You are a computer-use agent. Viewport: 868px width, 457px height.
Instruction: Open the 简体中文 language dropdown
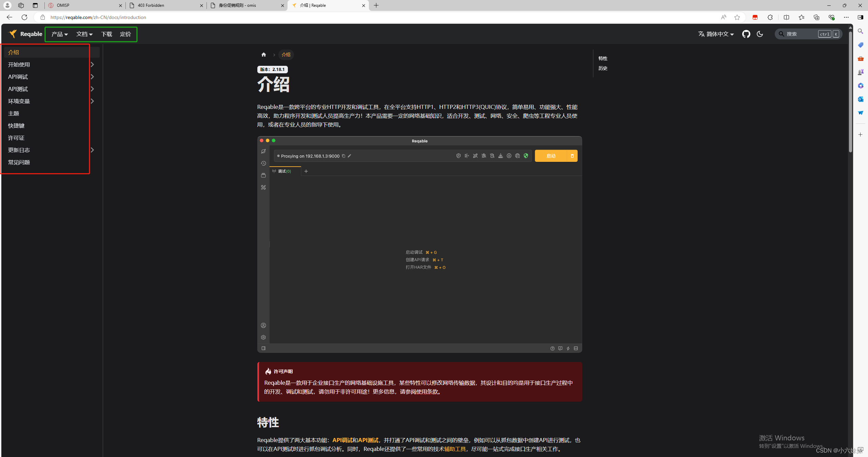click(715, 34)
